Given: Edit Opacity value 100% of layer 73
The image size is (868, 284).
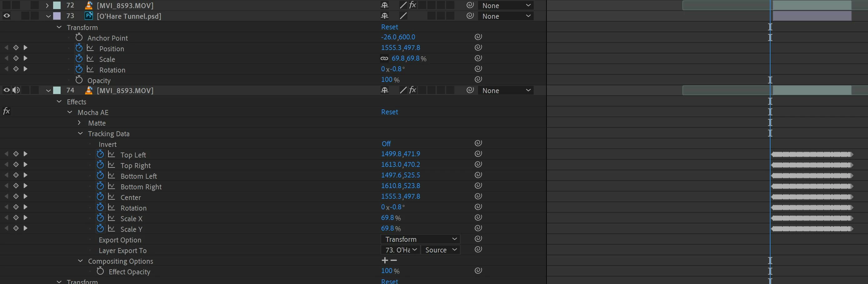Looking at the screenshot, I should 390,79.
